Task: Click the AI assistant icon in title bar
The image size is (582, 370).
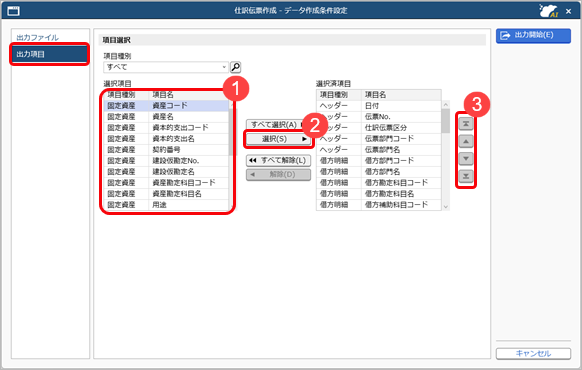Action: pyautogui.click(x=549, y=11)
